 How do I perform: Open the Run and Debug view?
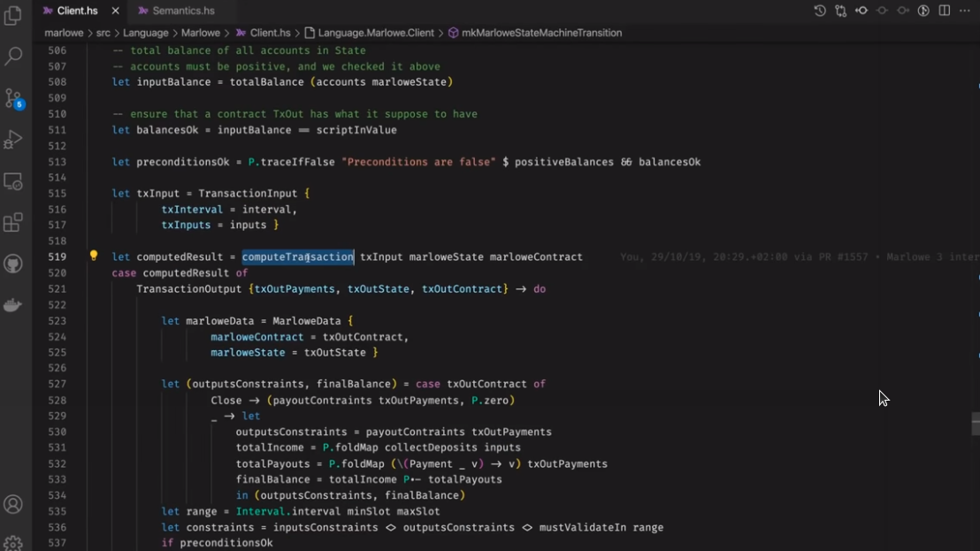[13, 140]
